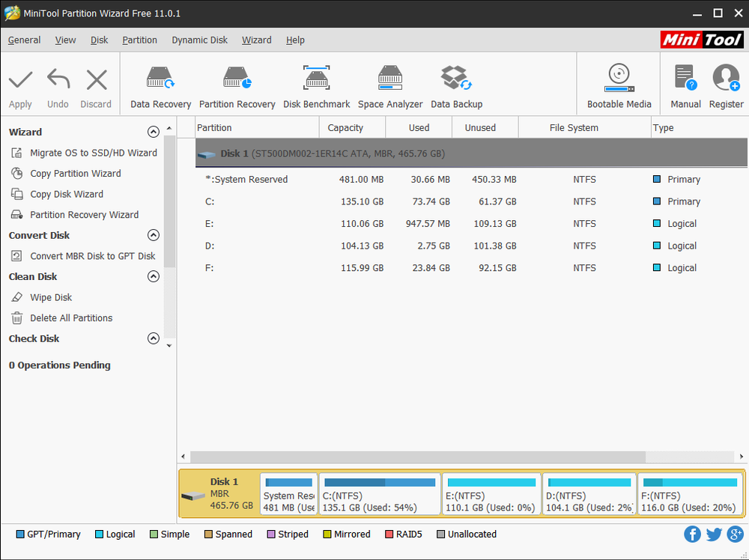Open the Manual help icon
This screenshot has height=560, width=749.
point(685,86)
